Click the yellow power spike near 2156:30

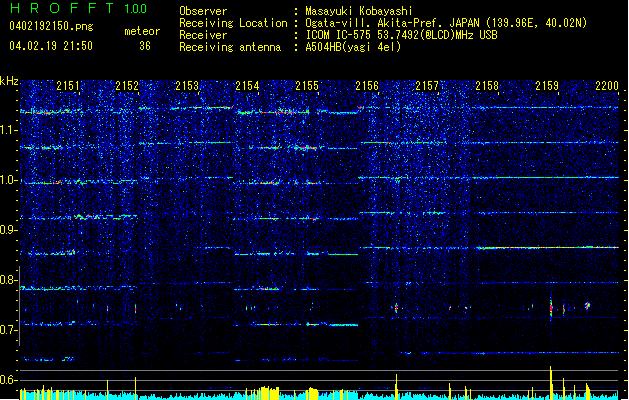396,386
